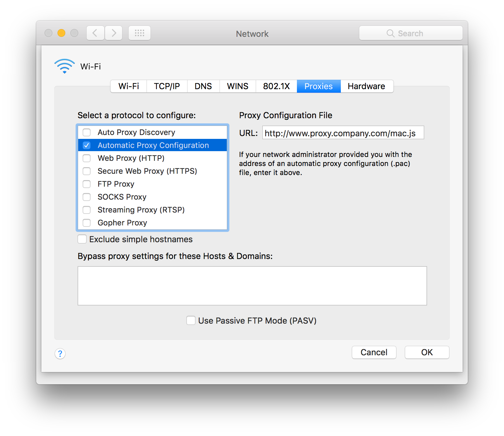Click the search magnifier icon

(x=391, y=33)
